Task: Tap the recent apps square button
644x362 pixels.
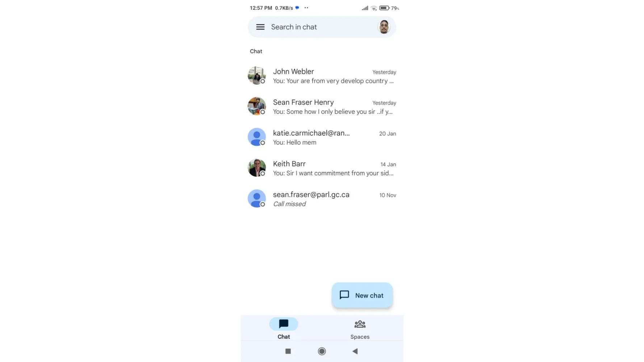Action: coord(288,351)
